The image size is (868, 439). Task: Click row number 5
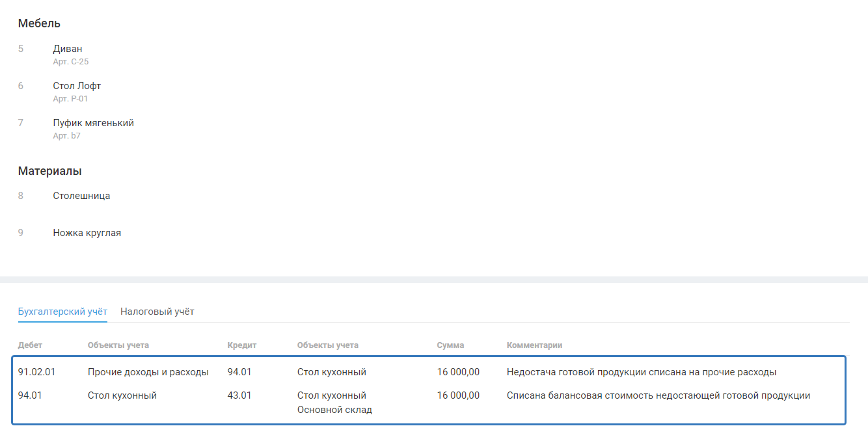click(21, 49)
